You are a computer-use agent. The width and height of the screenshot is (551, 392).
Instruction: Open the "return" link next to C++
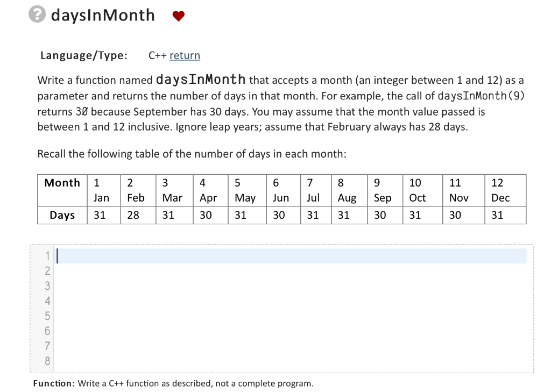[185, 55]
